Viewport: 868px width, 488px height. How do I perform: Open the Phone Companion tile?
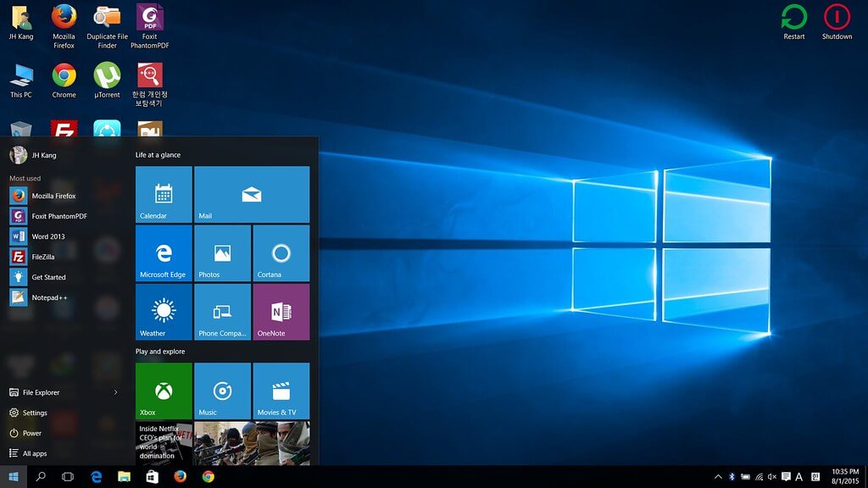223,312
